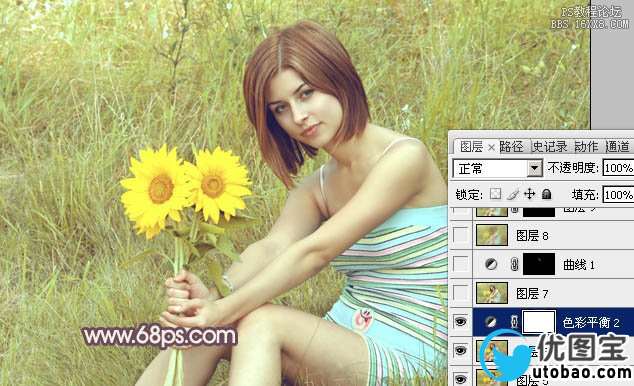The image size is (634, 386).
Task: Toggle lock all padlock icon
Action: (546, 194)
